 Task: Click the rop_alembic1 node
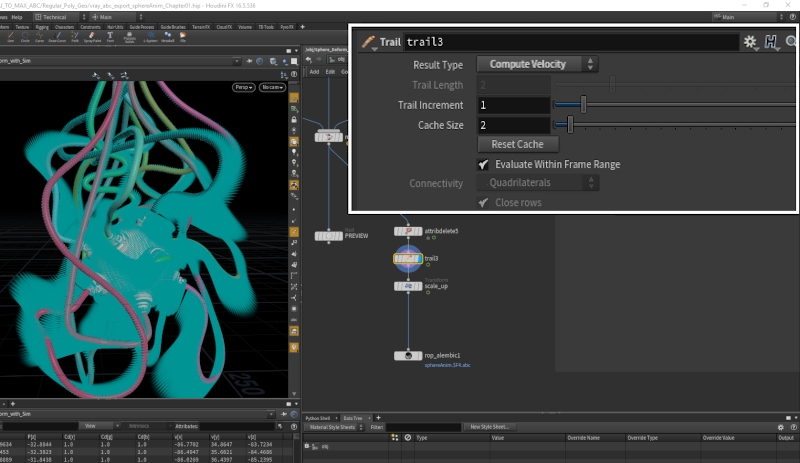coord(407,355)
